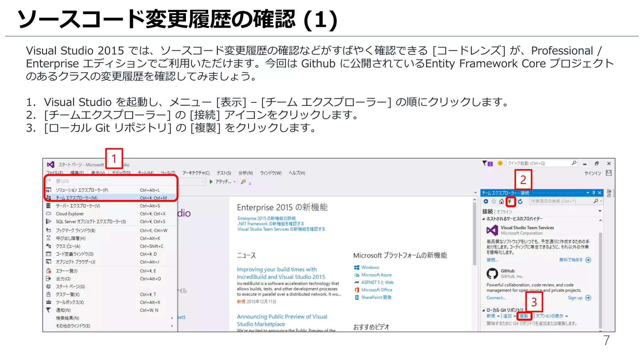
Task: Select ソリューション エクスプローラー(P) menu item
Action: point(111,190)
